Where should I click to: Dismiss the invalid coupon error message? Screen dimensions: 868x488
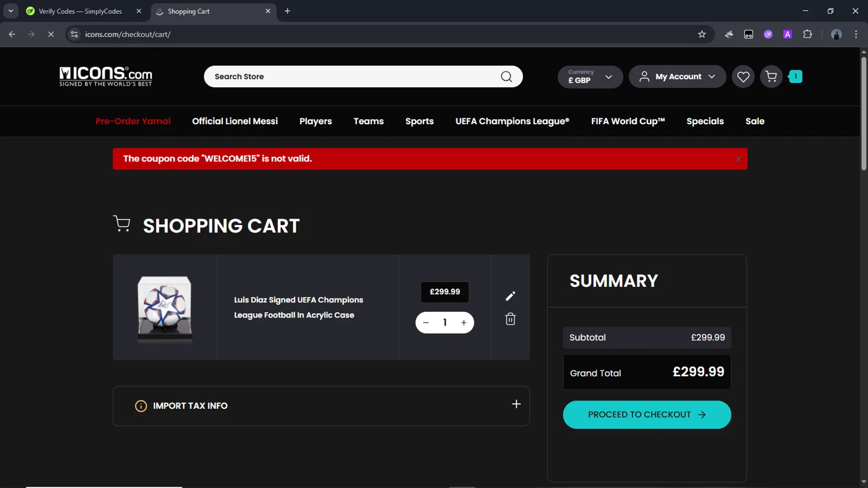pos(738,159)
